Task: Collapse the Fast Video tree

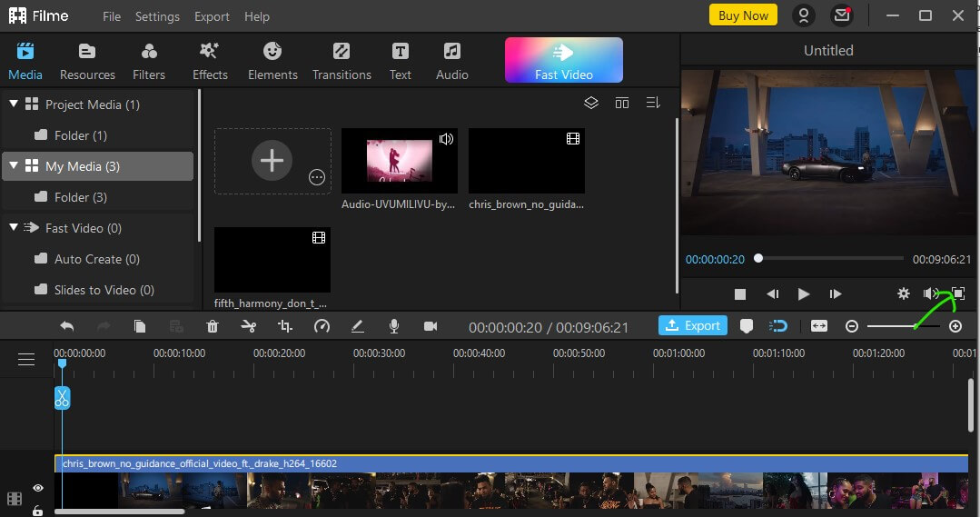Action: click(x=13, y=227)
